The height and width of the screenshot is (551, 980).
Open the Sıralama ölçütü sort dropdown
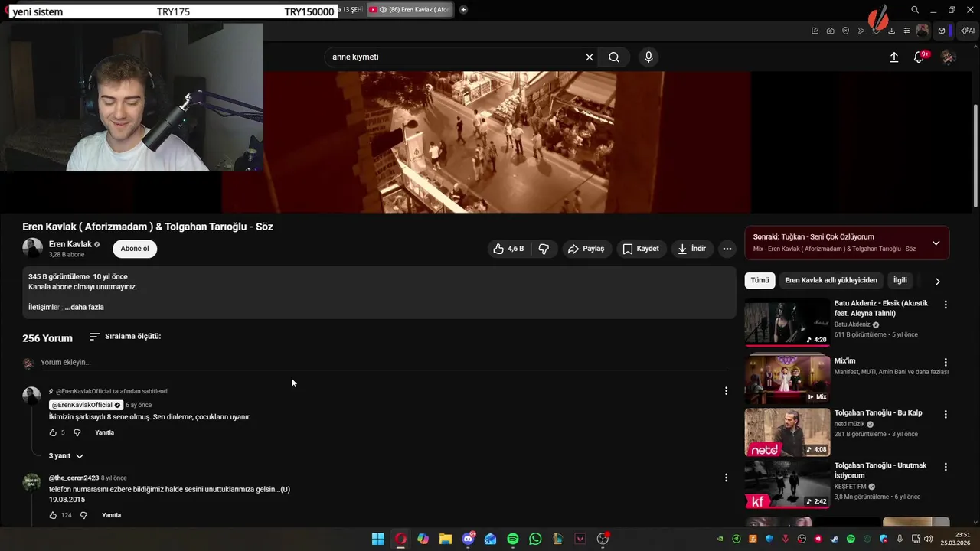pos(125,337)
